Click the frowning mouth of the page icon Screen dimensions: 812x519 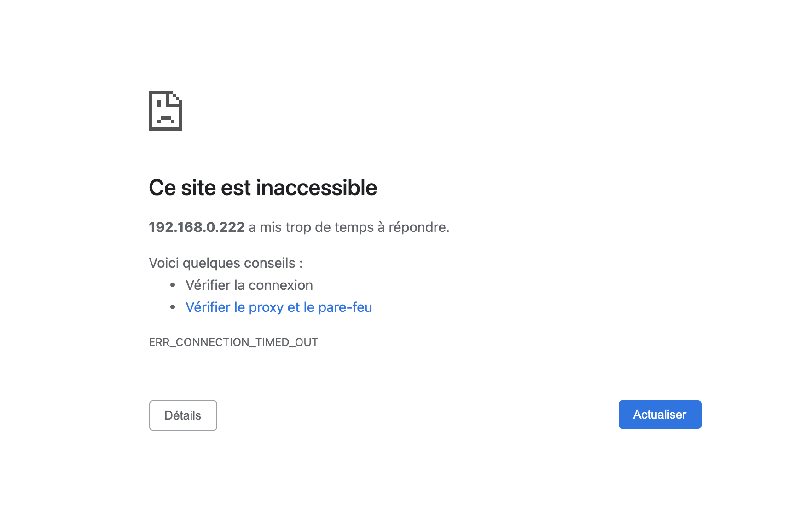[165, 119]
